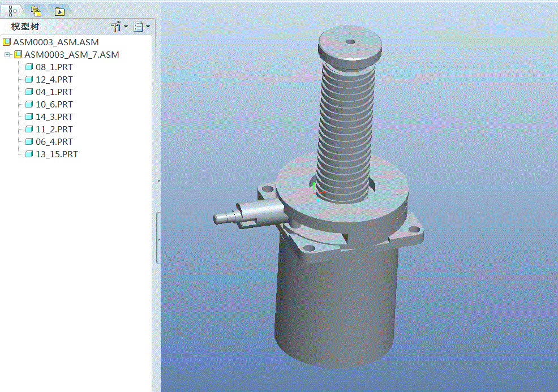
Task: Select part 06_4.PRT
Action: (x=54, y=141)
